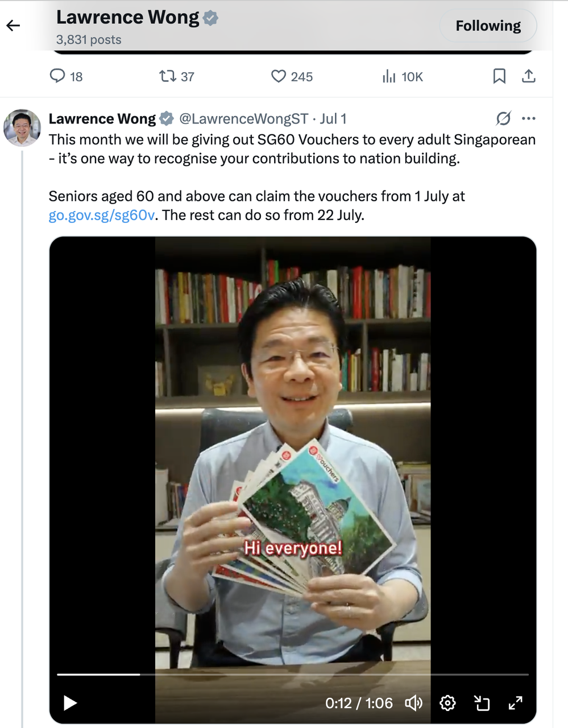Image resolution: width=568 pixels, height=728 pixels.
Task: Open the @LawrenceWongST handle profile
Action: click(x=243, y=119)
